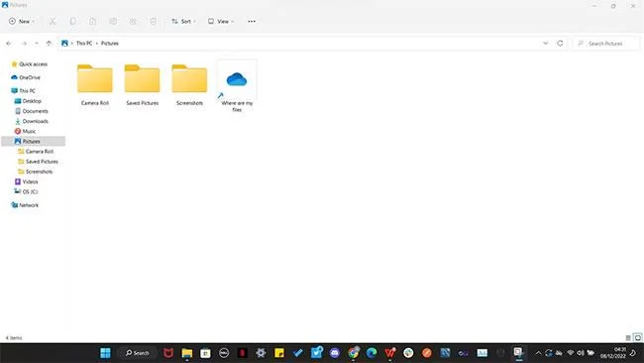Open Microsoft Edge from the taskbar
The width and height of the screenshot is (644, 363).
(x=372, y=353)
